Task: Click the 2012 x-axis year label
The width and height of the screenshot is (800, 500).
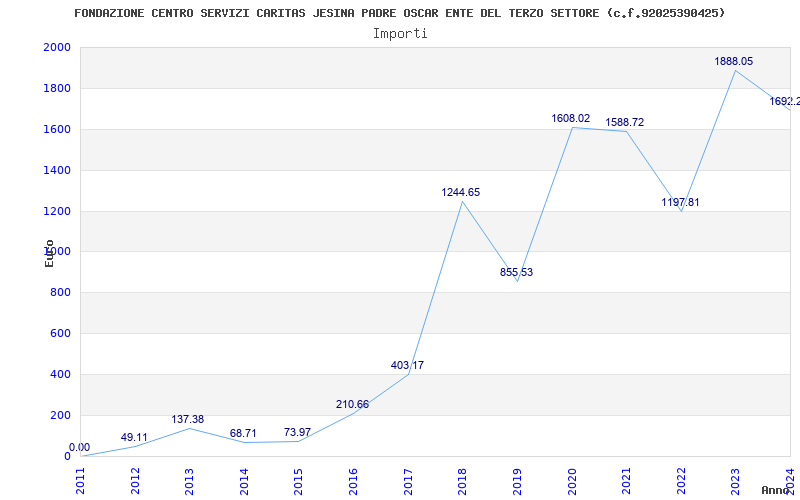Action: (135, 482)
